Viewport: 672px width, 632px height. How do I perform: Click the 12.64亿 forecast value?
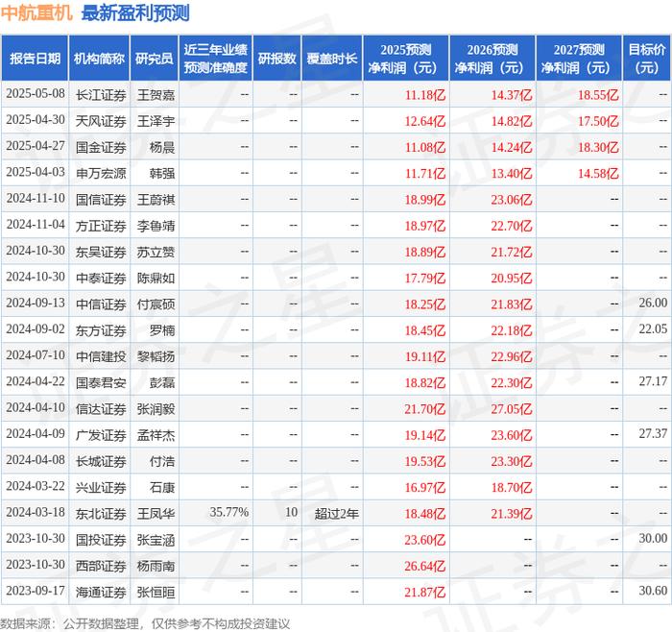tap(424, 121)
